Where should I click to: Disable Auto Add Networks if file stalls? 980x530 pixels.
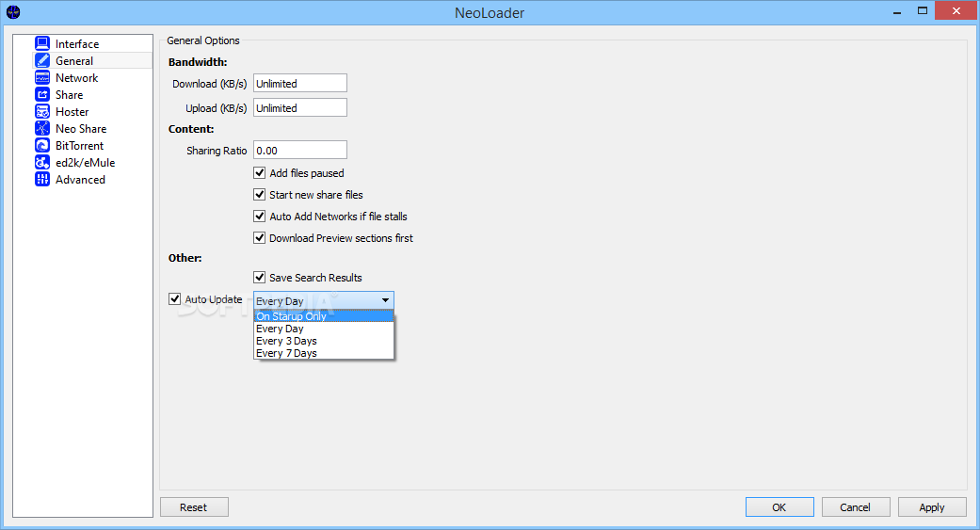point(260,217)
